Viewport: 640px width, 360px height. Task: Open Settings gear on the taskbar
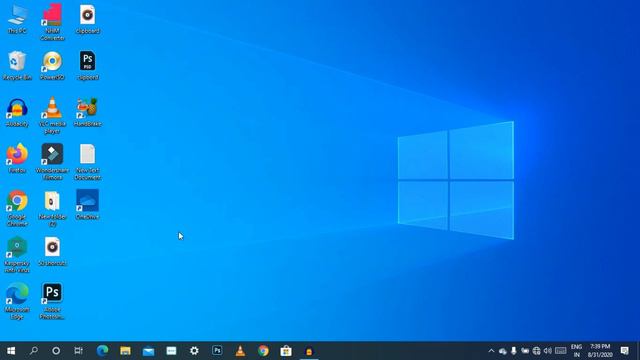click(x=194, y=351)
